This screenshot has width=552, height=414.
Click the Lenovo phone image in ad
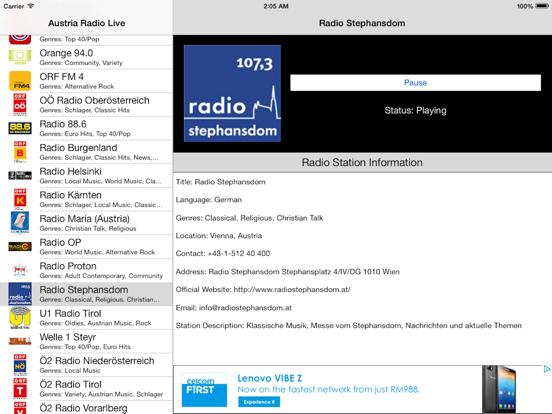499,389
